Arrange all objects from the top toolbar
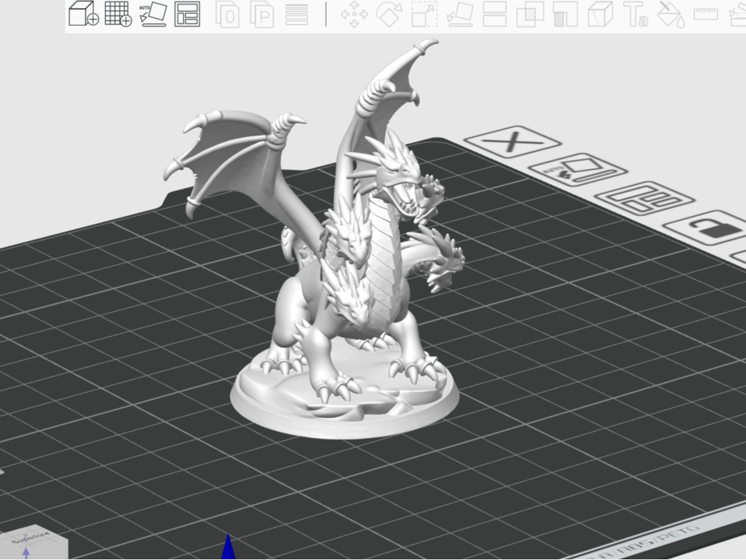 [x=187, y=14]
